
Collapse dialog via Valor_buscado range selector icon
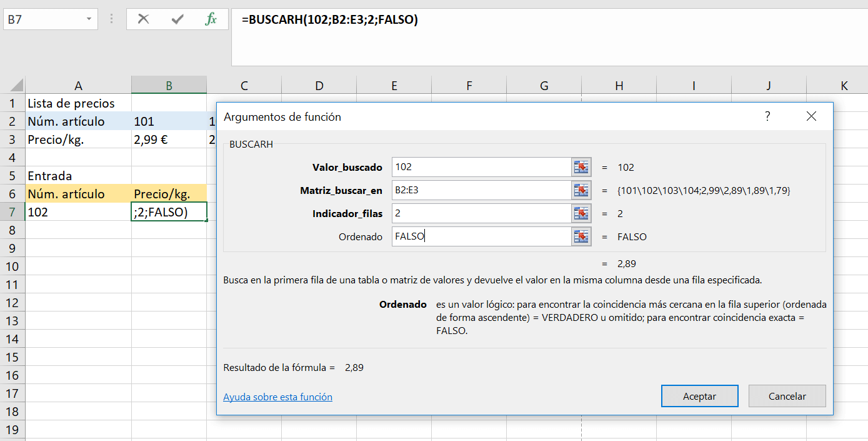(x=581, y=167)
